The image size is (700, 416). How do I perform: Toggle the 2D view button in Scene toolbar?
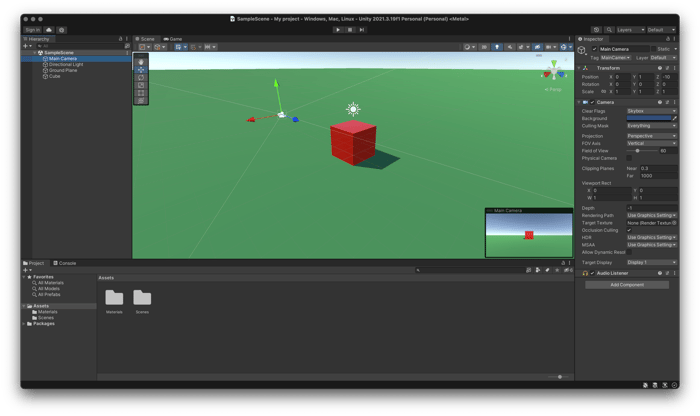484,47
